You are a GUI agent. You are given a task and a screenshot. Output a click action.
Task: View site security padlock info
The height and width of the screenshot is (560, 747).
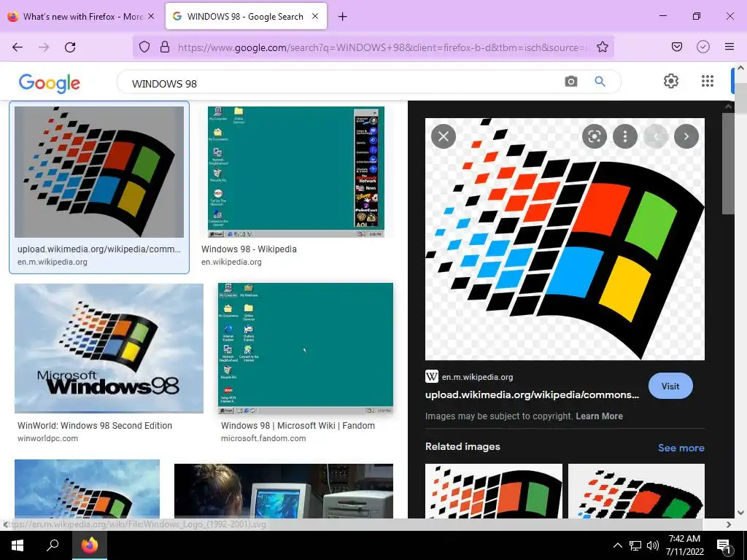pos(165,47)
